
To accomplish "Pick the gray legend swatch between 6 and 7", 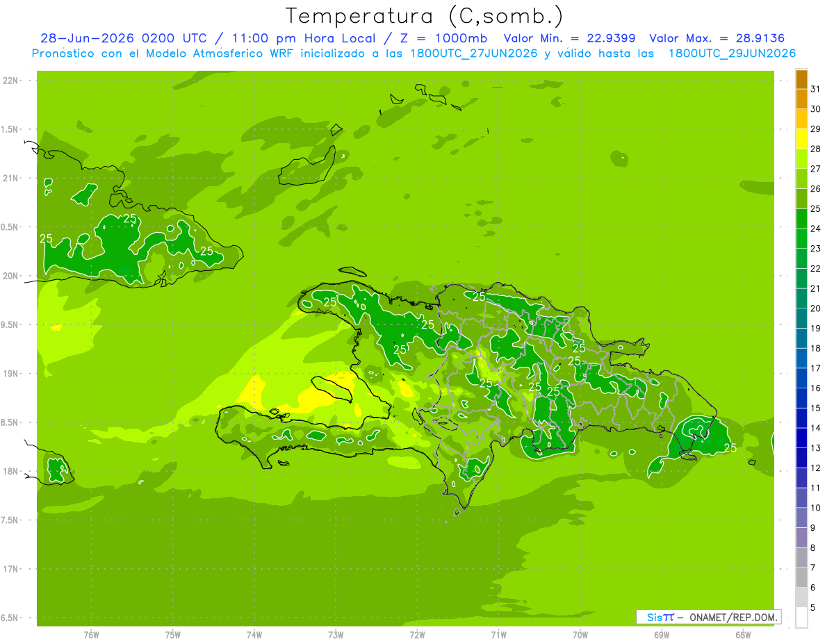I will click(x=801, y=577).
